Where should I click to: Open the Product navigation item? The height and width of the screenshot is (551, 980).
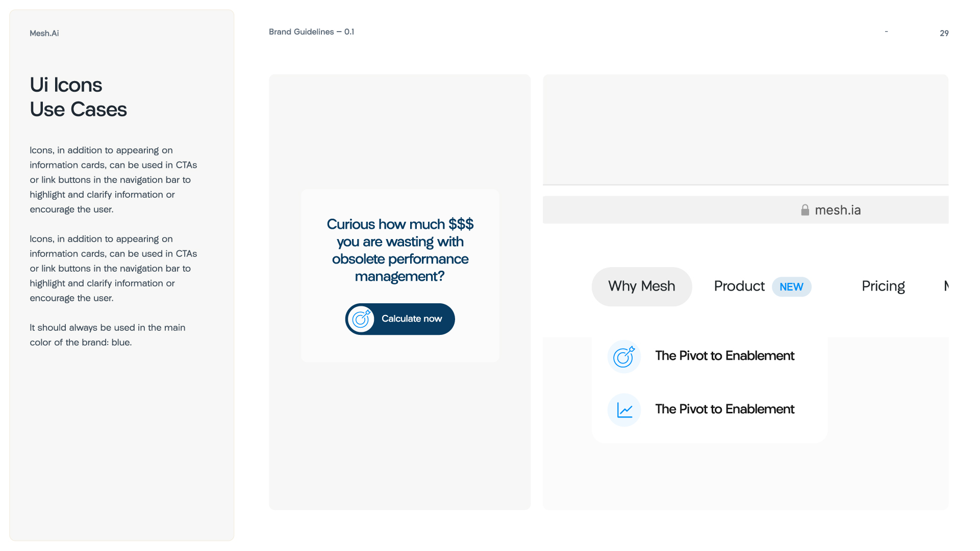[x=739, y=286]
